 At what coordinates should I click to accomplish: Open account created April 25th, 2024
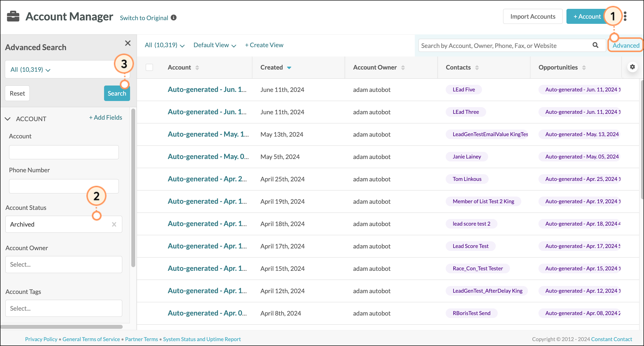click(207, 179)
